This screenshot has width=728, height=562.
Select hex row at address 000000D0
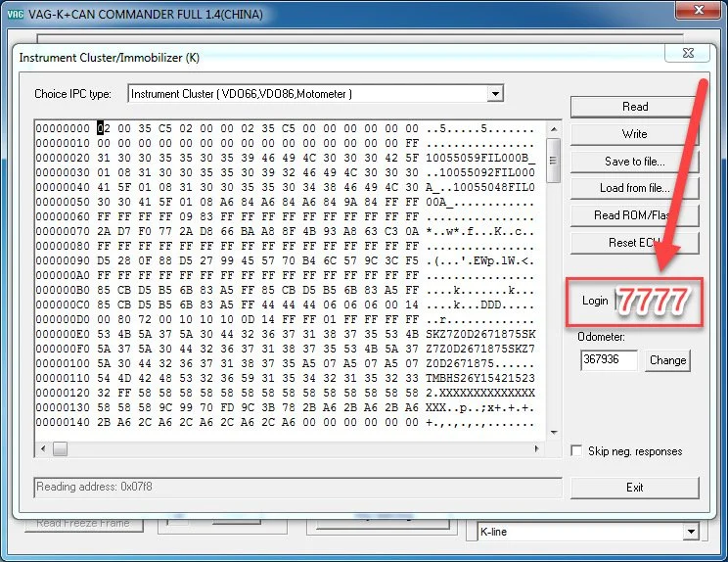pyautogui.click(x=285, y=319)
